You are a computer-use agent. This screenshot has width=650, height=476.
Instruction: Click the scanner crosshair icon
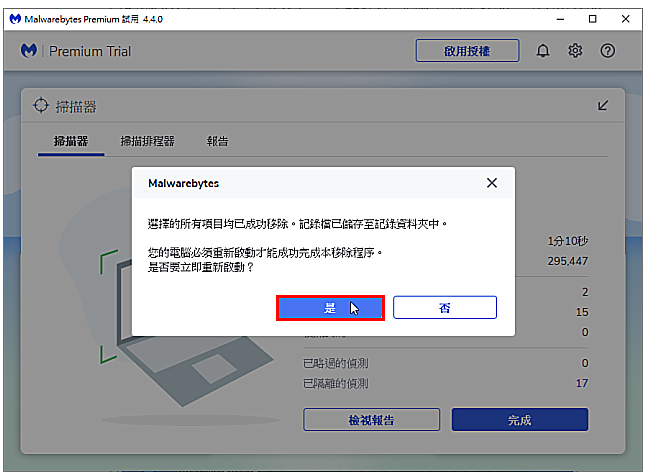pos(41,105)
